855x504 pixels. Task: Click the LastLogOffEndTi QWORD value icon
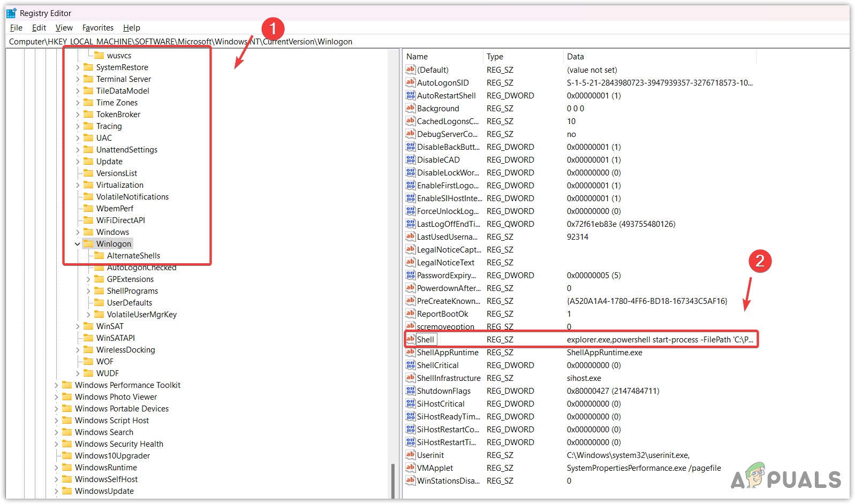pyautogui.click(x=411, y=224)
